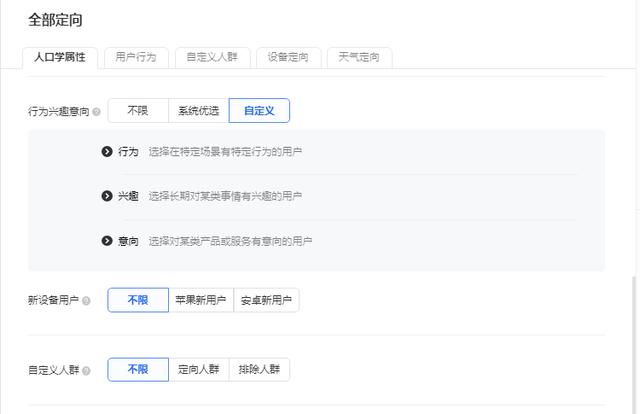Select 系统优选 option

[x=199, y=111]
